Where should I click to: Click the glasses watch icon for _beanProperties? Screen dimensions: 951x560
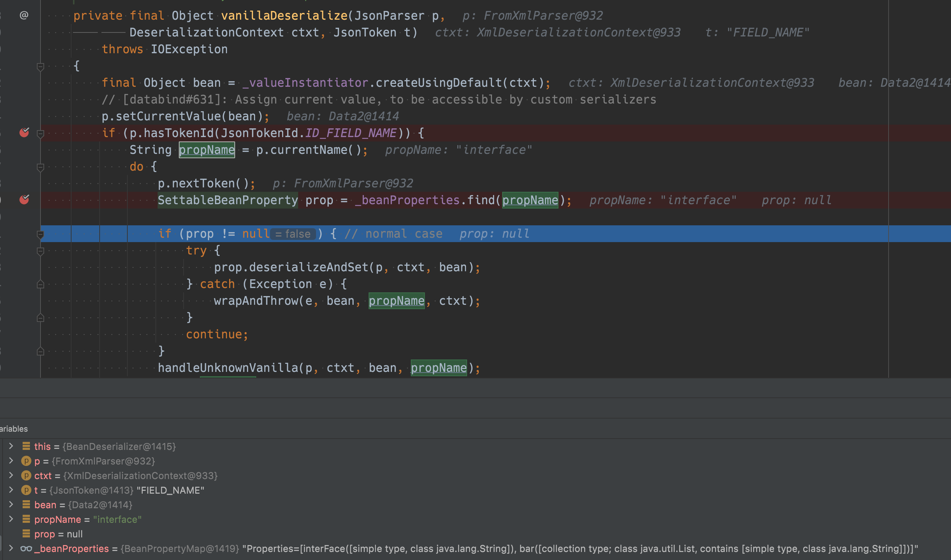[x=26, y=548]
